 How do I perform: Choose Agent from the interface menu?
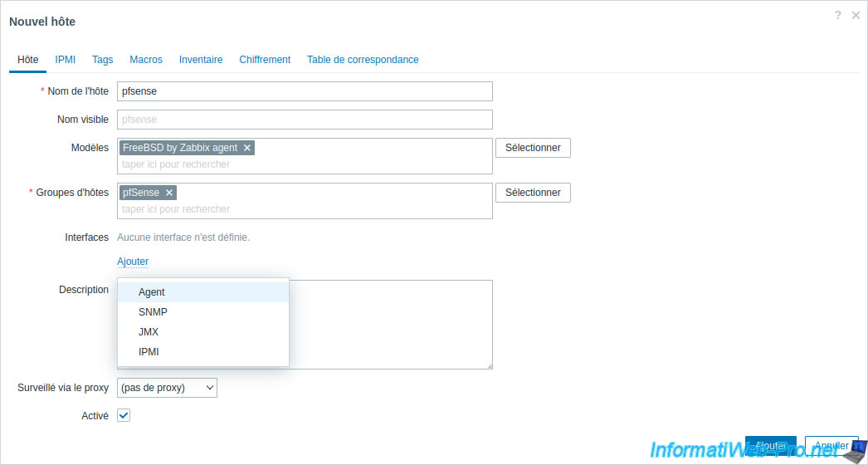point(203,292)
